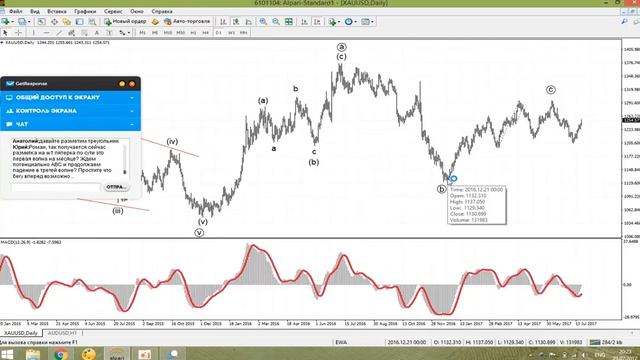The width and height of the screenshot is (640, 360).
Task: Toggle chart auto scroll
Action: pos(304,22)
